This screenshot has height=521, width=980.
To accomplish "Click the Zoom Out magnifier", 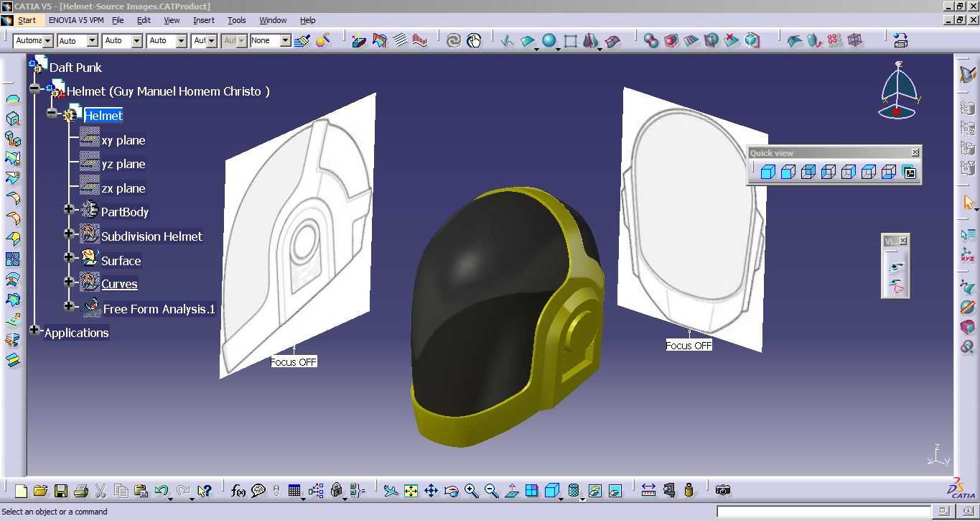I will (491, 491).
